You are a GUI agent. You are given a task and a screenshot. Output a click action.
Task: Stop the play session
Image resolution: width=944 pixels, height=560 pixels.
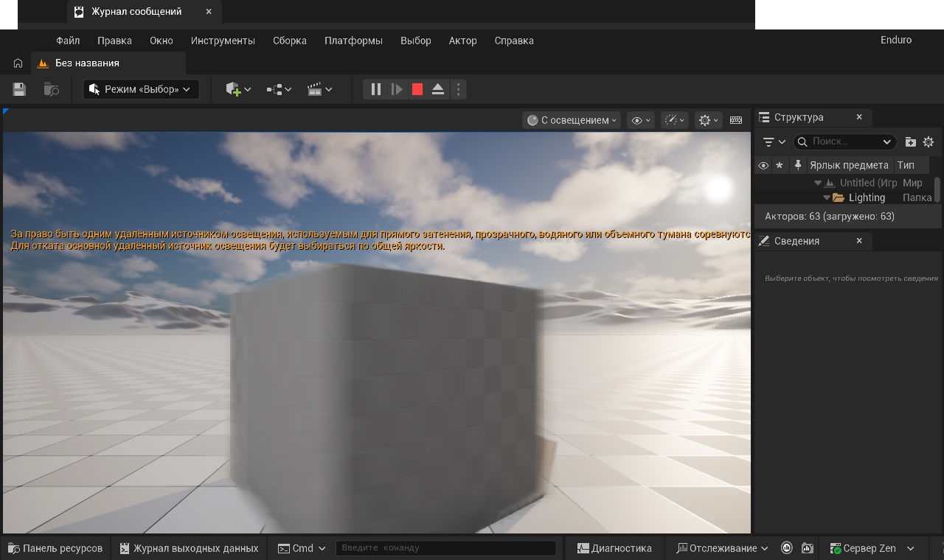coord(417,89)
